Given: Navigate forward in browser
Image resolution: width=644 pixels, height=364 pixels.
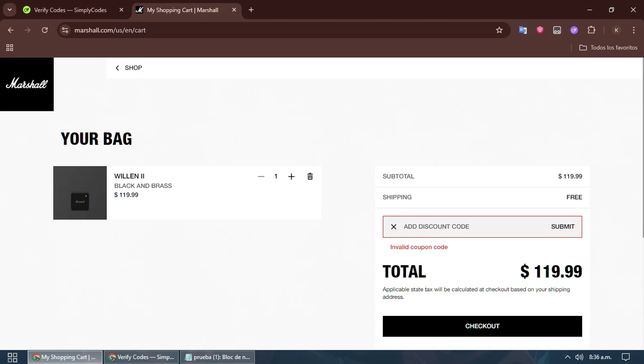Looking at the screenshot, I should tap(27, 30).
